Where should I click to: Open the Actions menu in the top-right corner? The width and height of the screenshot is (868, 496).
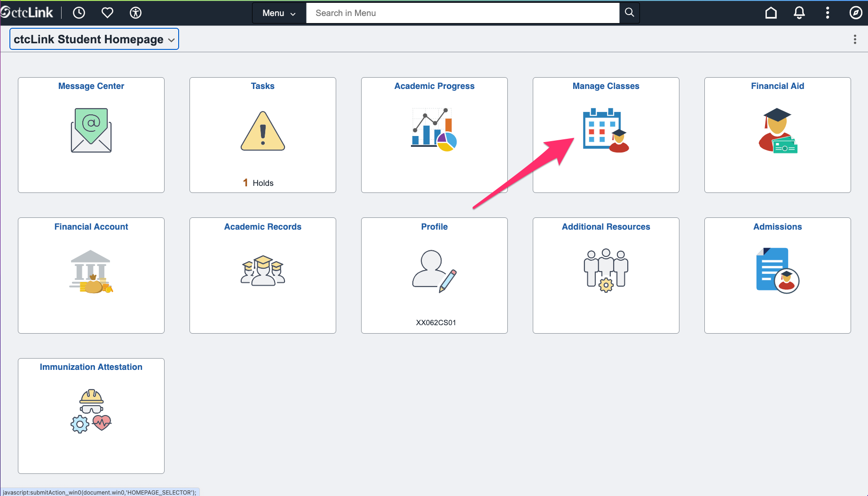(827, 13)
